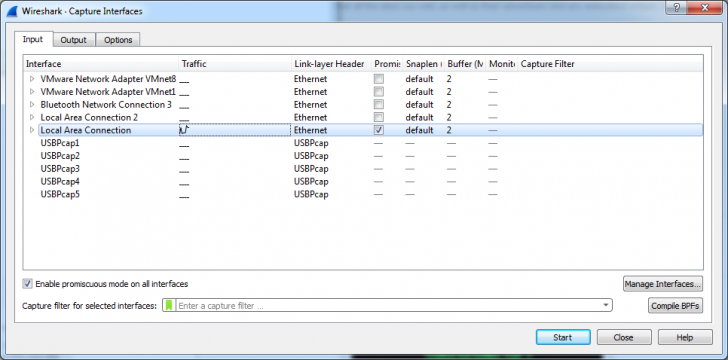
Task: Switch to the Input tab
Action: point(33,39)
